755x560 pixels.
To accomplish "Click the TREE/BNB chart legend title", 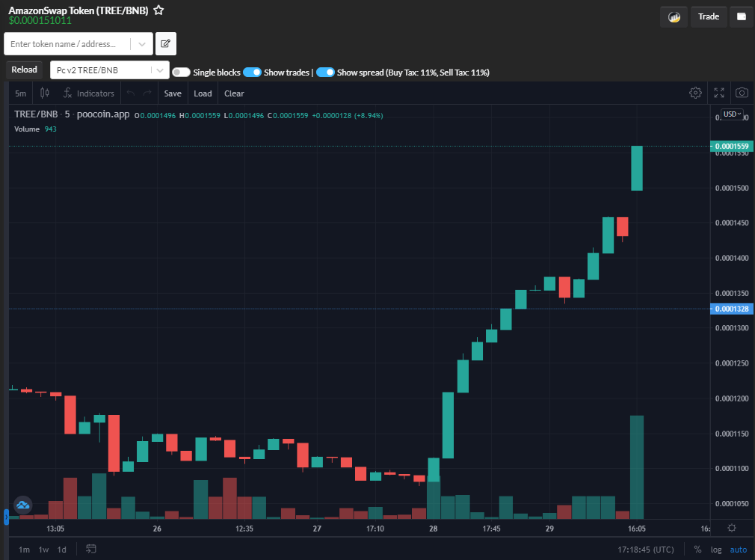I will pyautogui.click(x=72, y=114).
